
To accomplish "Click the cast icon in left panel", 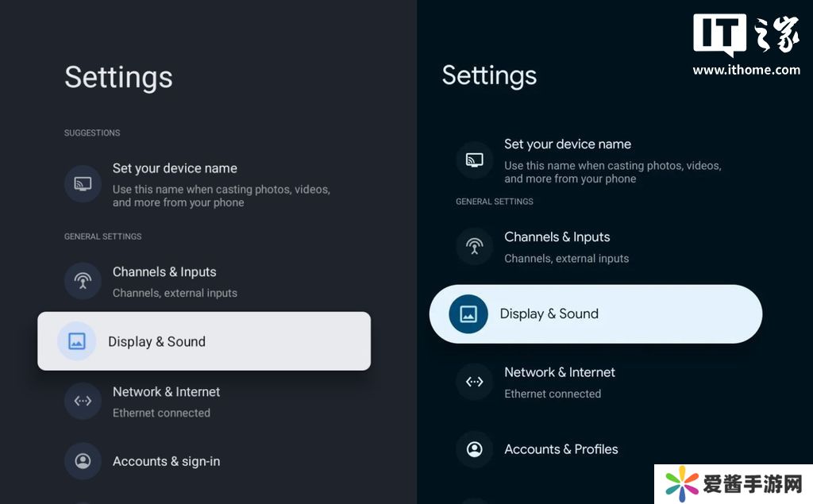I will click(83, 184).
